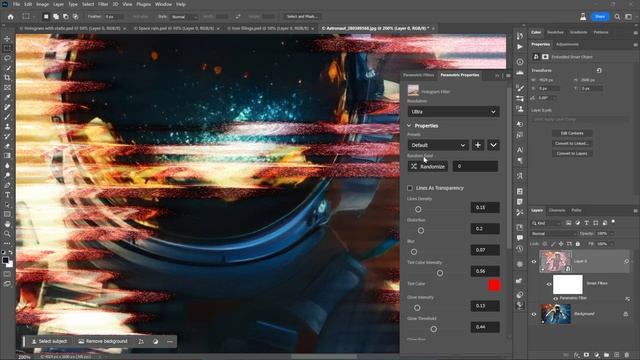
Task: Select the Hand tool
Action: 7,224
